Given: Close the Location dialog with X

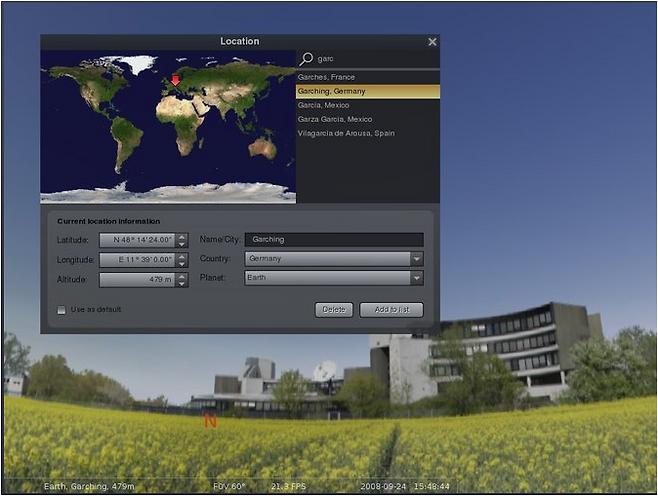Looking at the screenshot, I should click(432, 42).
